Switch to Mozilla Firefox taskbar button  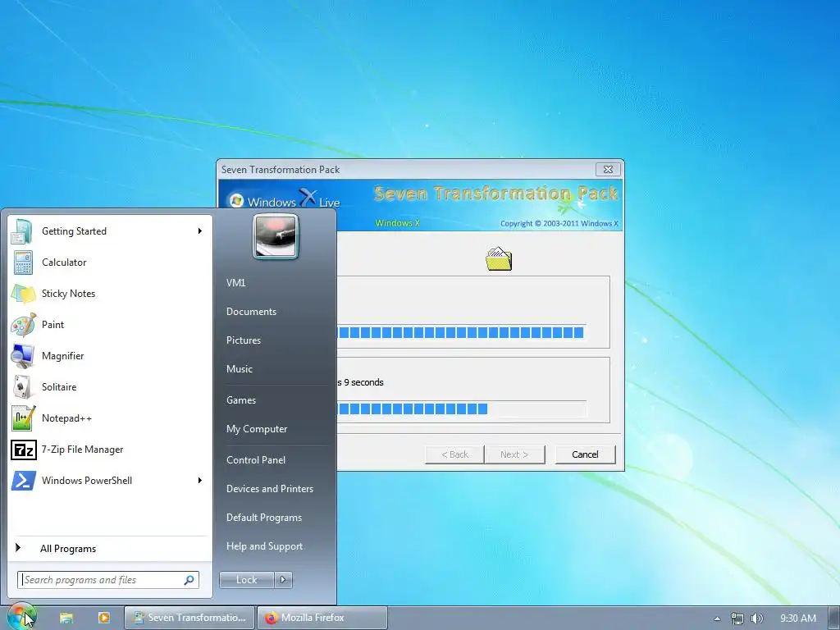click(x=322, y=618)
